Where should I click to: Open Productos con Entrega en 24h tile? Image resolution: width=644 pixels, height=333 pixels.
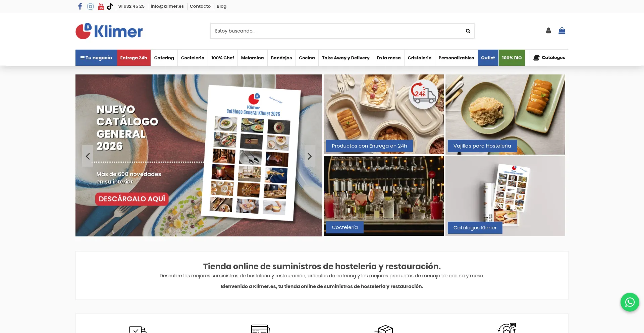pos(384,114)
